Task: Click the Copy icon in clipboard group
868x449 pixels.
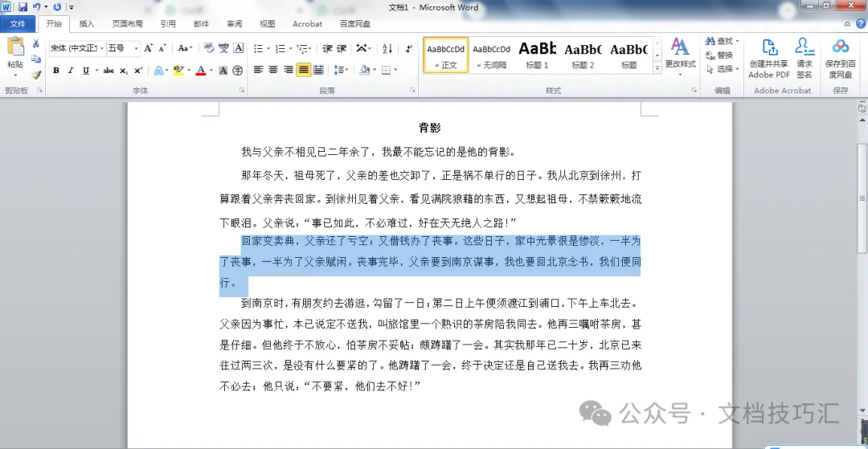Action: click(36, 59)
